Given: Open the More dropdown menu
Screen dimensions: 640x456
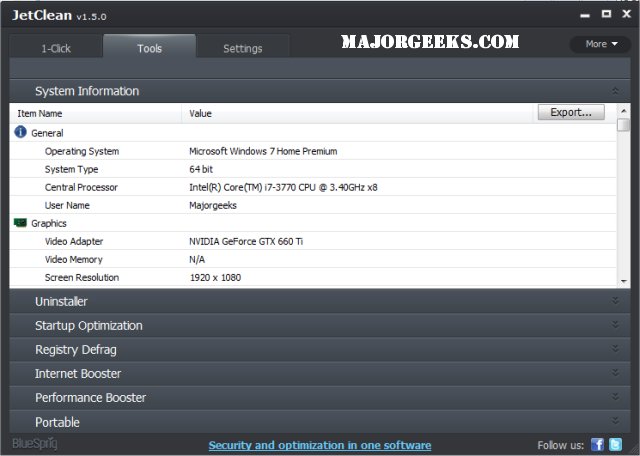Looking at the screenshot, I should [x=601, y=44].
